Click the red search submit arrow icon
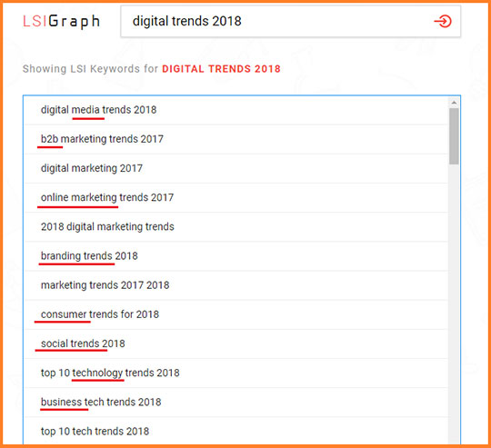The image size is (491, 448). coord(443,22)
